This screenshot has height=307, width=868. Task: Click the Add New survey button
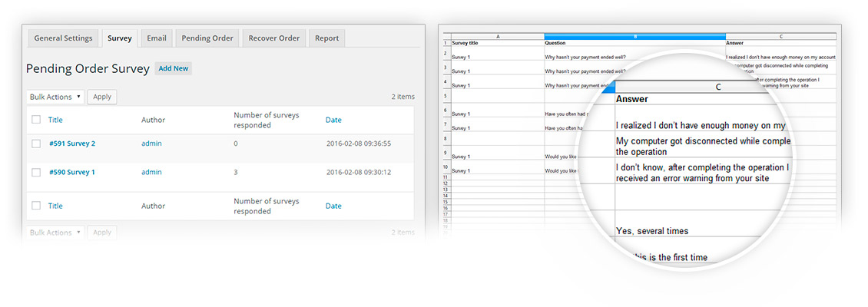[173, 68]
